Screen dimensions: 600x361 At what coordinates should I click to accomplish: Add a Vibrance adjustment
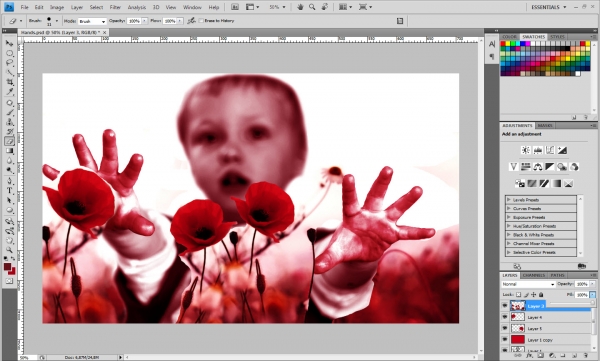tap(514, 167)
